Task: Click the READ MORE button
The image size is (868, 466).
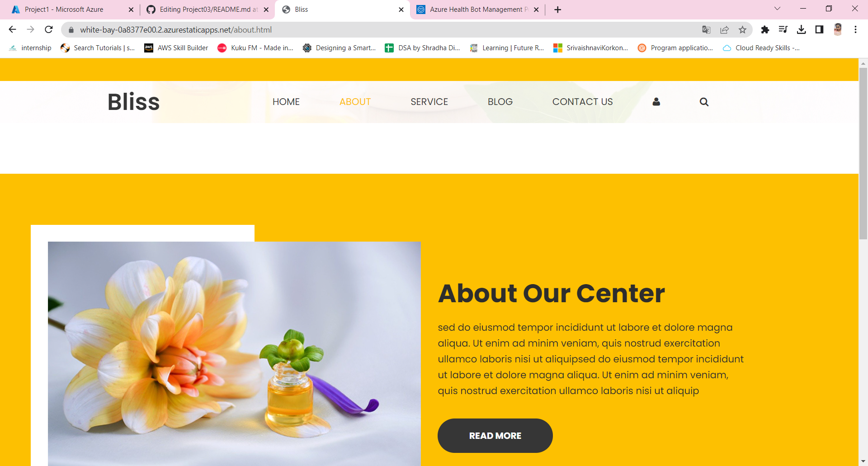Action: [495, 436]
